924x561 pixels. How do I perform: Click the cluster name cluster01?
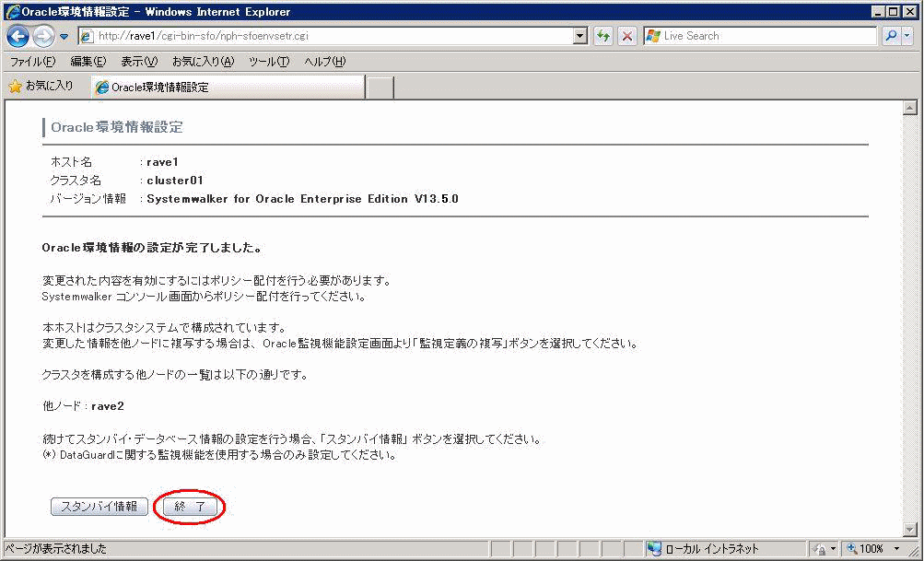click(175, 181)
